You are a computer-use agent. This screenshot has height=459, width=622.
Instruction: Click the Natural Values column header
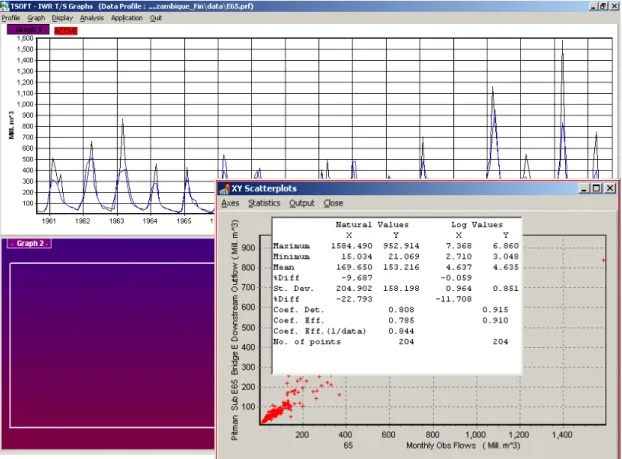[x=372, y=225]
